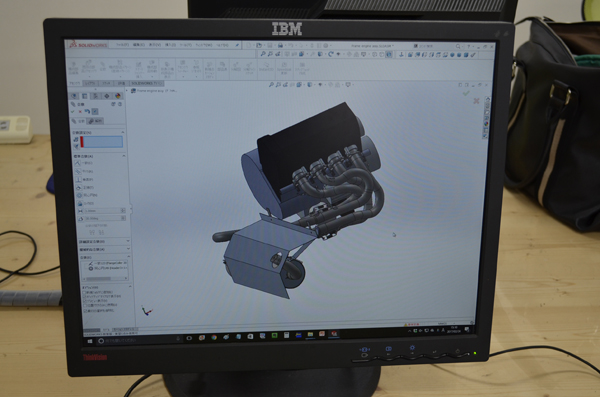
Task: Click the red X cancel icon in the Mate panel
Action: (x=80, y=111)
